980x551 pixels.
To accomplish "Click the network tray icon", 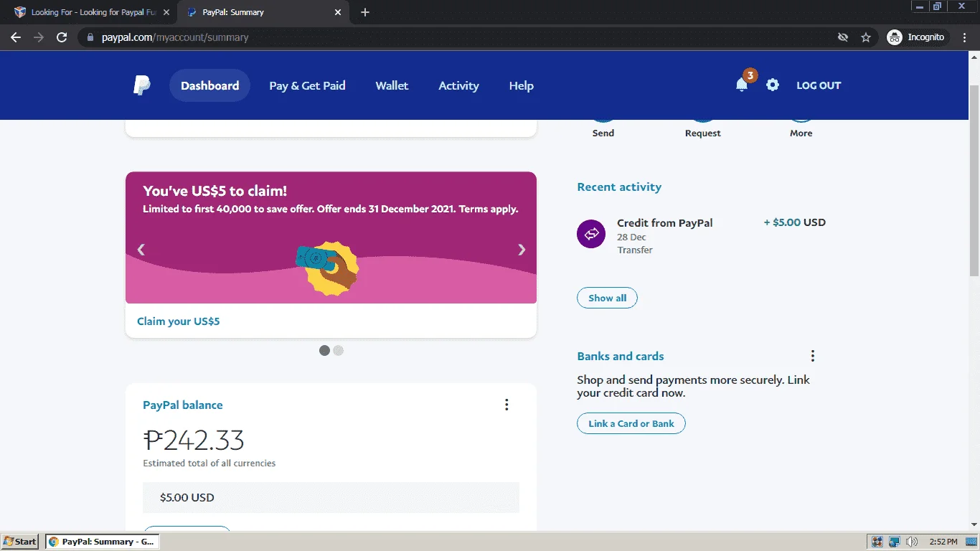I will click(x=894, y=542).
